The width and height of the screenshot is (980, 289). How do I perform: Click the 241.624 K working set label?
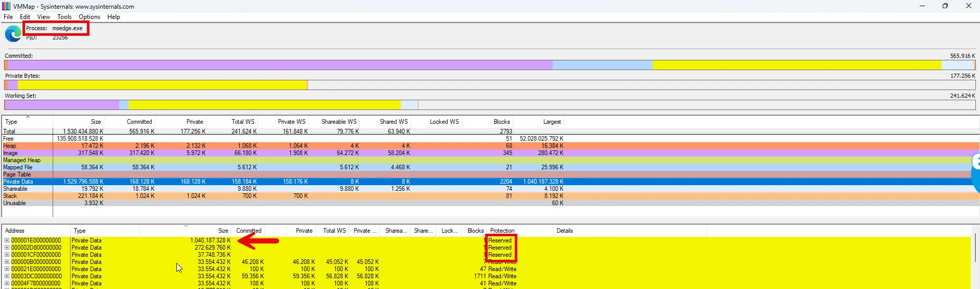962,96
